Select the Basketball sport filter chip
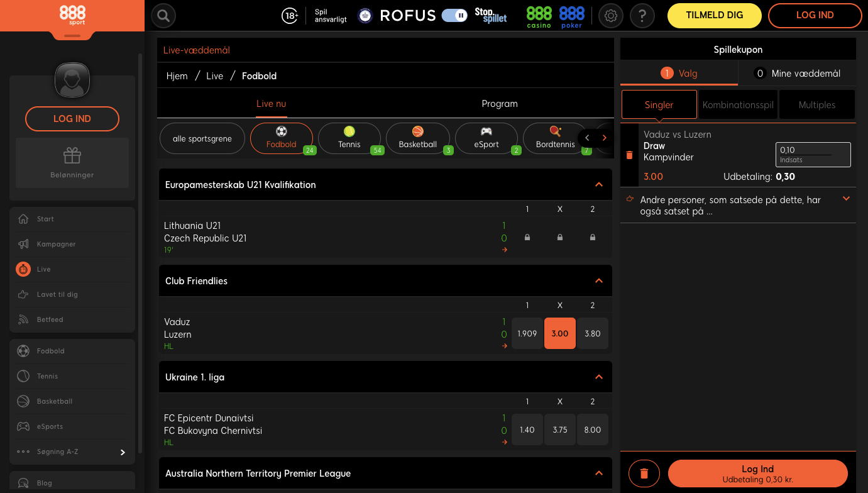This screenshot has width=868, height=493. 418,139
